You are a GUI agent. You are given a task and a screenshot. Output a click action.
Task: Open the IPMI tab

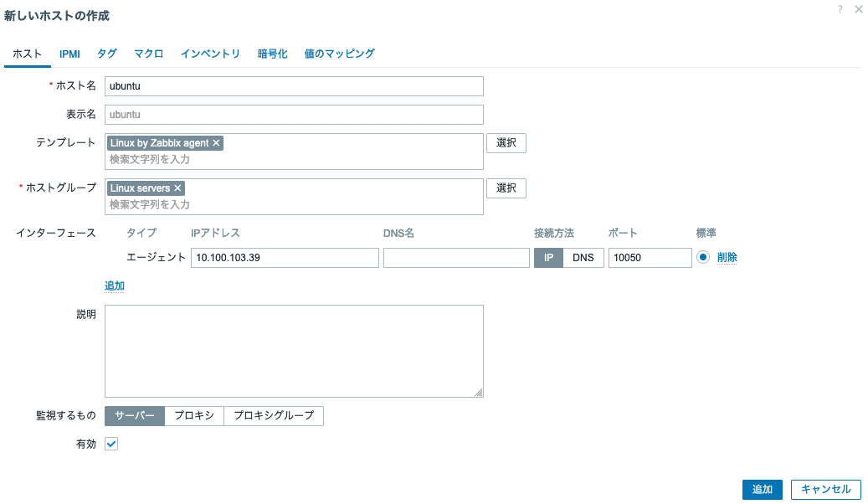[69, 54]
